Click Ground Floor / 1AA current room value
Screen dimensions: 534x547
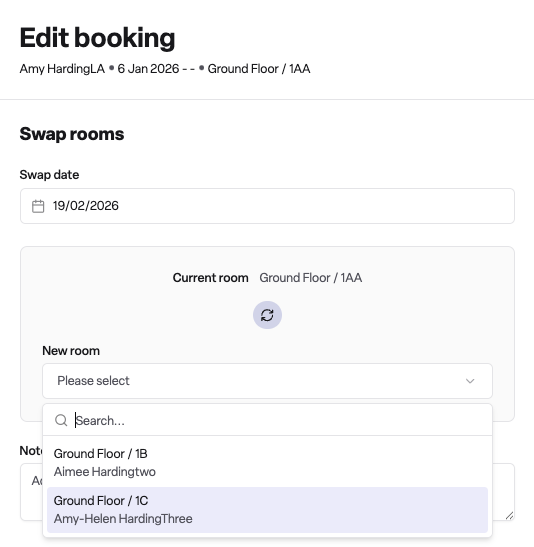click(x=310, y=278)
